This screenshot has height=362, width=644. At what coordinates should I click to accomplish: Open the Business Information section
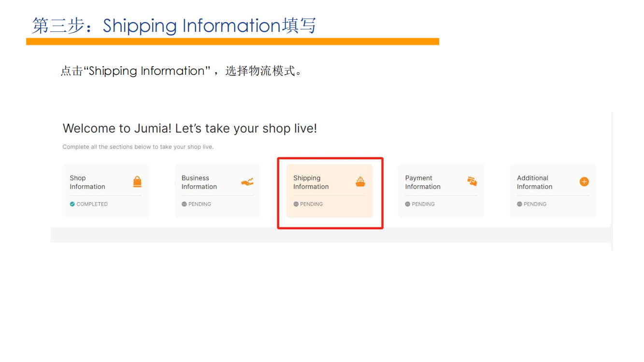tap(217, 191)
